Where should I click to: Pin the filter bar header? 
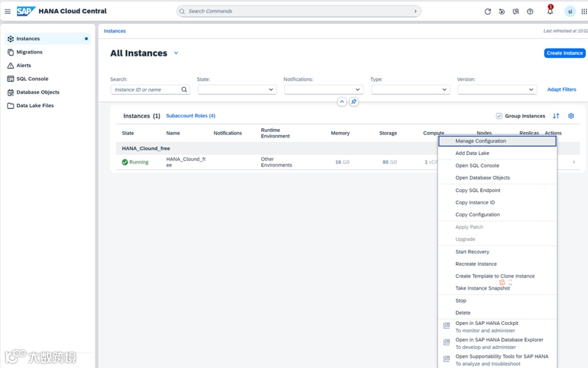[x=354, y=101]
